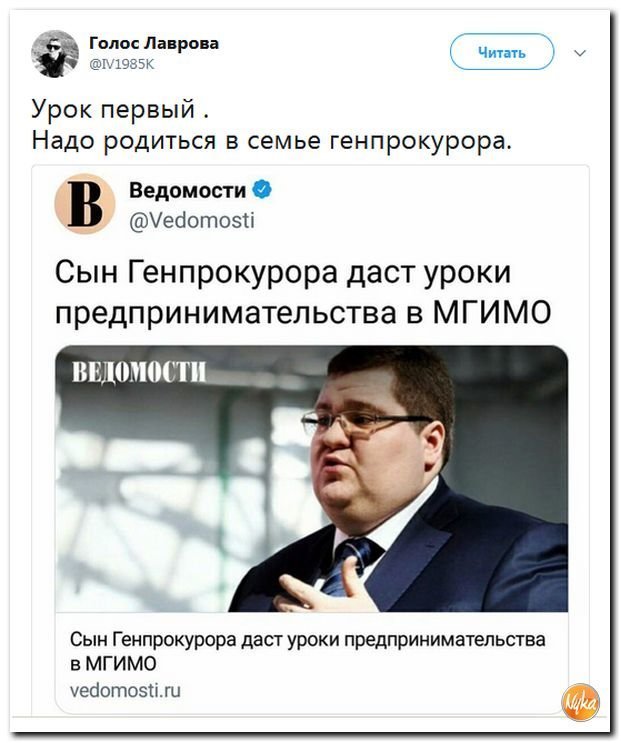
Task: Click the blue verified badge next to Ведомости
Action: point(262,190)
